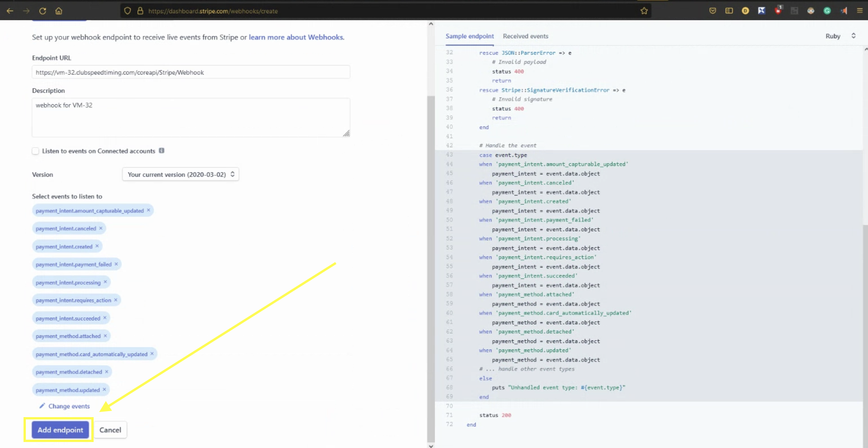The image size is (868, 448).
Task: Remove payment_intent.processing event chip
Action: pyautogui.click(x=105, y=282)
